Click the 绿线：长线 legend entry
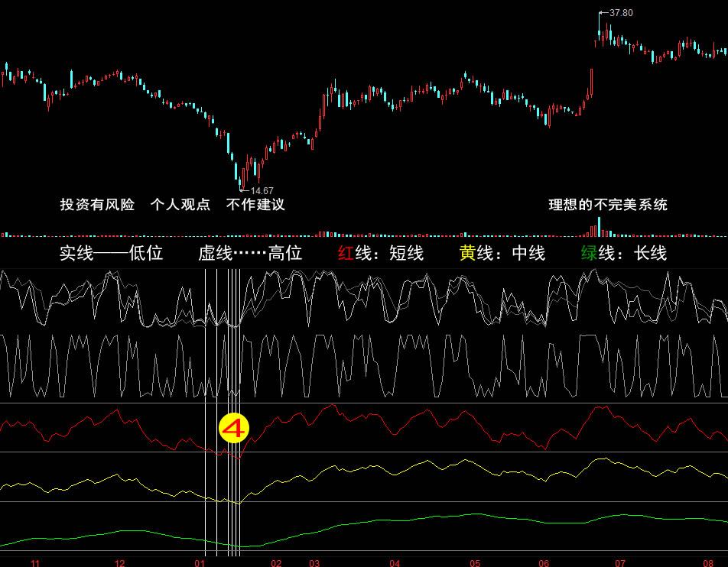728x567 pixels. coord(624,253)
